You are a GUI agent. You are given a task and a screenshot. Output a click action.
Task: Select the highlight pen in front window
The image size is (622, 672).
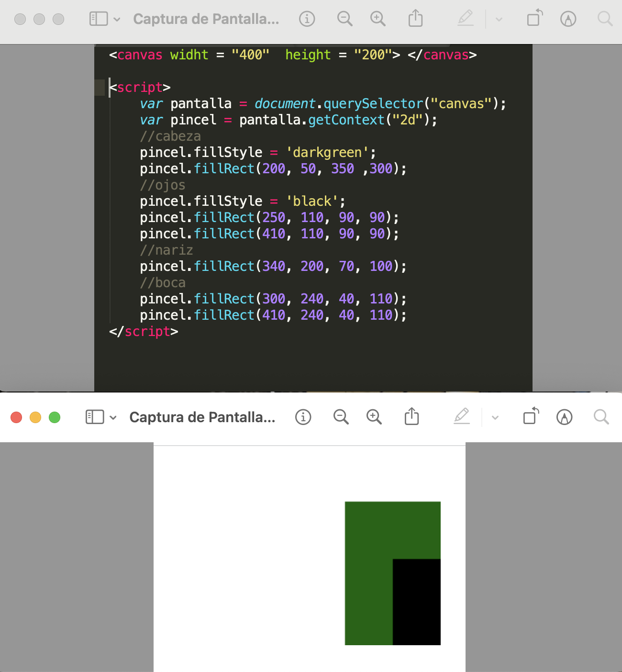coord(462,416)
